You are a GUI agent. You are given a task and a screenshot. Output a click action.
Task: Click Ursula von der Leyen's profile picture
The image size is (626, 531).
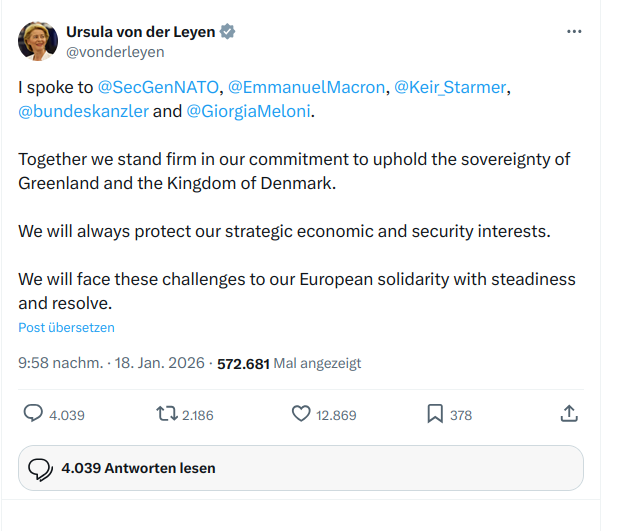[38, 41]
